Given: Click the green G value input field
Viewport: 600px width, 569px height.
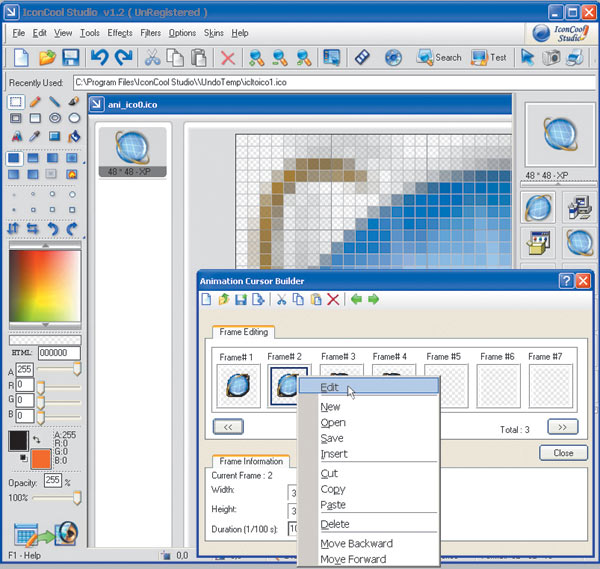Looking at the screenshot, I should tap(24, 400).
